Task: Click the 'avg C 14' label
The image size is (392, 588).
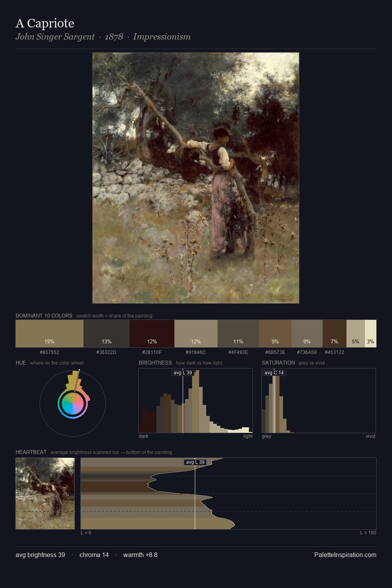Action: point(274,373)
